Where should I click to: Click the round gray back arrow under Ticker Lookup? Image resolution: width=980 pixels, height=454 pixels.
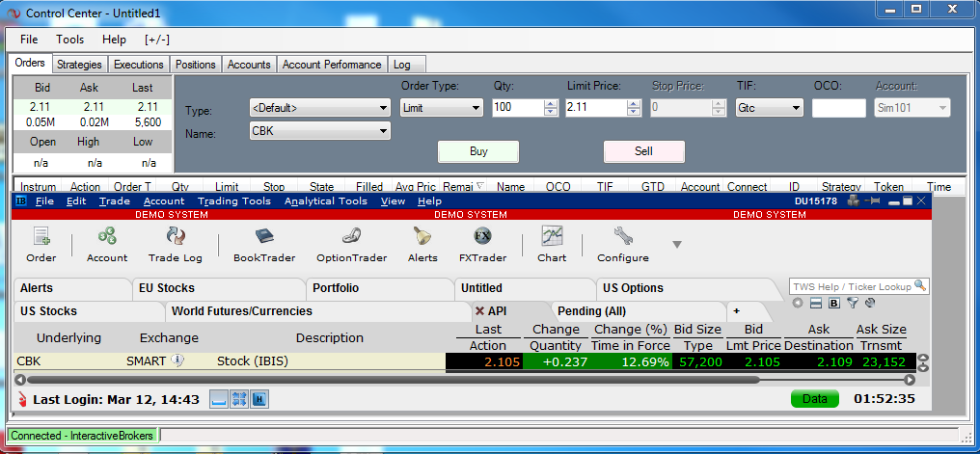tap(797, 303)
